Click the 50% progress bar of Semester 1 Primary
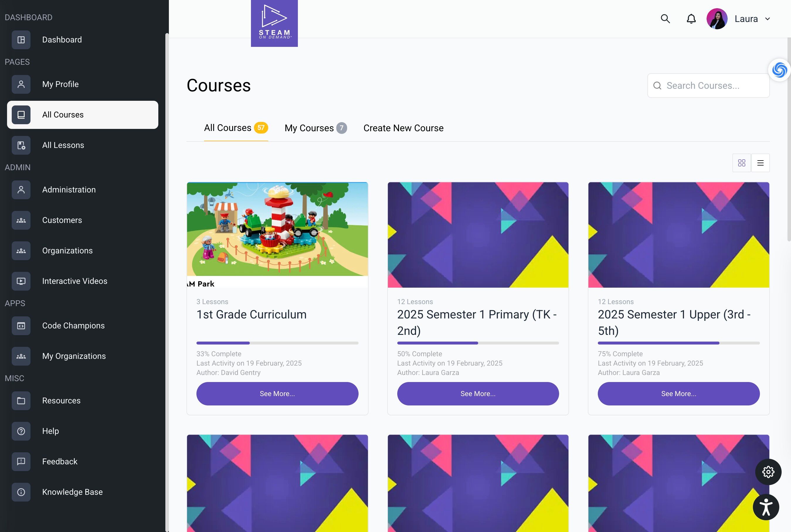The image size is (791, 532). click(478, 343)
